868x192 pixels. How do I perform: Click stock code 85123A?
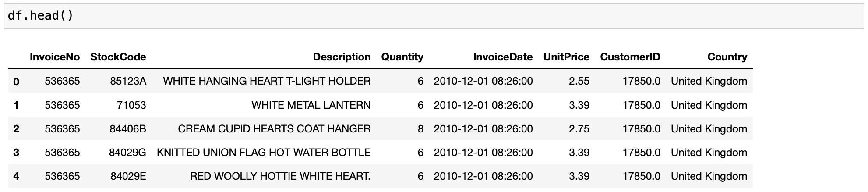click(x=128, y=82)
